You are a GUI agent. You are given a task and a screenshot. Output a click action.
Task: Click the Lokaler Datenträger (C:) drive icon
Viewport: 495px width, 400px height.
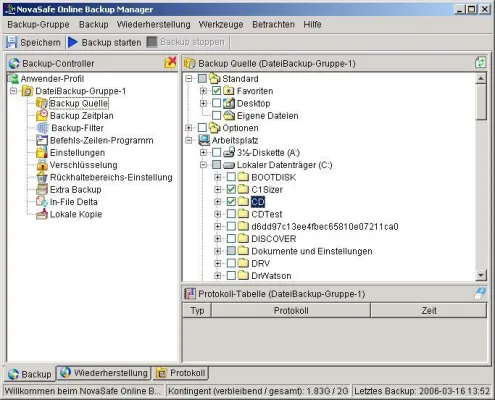click(229, 165)
